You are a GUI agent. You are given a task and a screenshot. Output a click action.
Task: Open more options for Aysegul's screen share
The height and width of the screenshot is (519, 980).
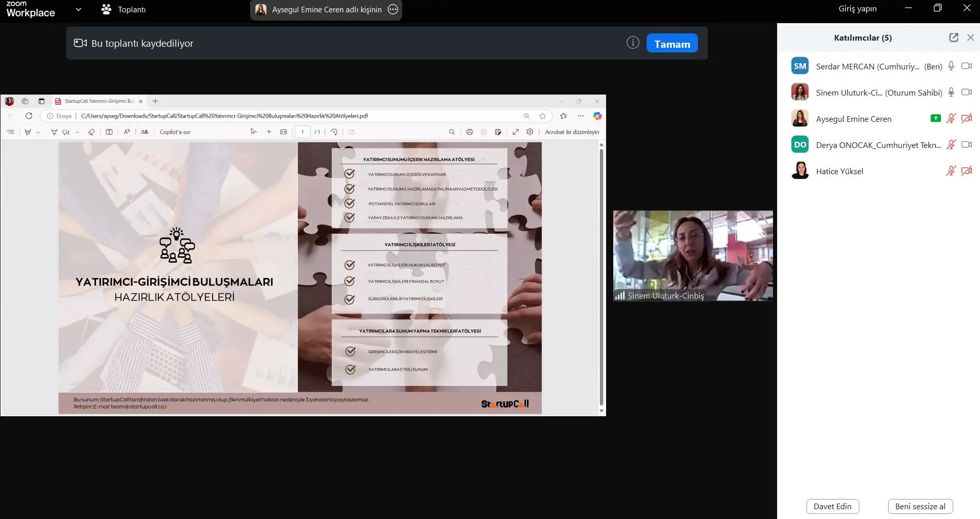pyautogui.click(x=393, y=10)
